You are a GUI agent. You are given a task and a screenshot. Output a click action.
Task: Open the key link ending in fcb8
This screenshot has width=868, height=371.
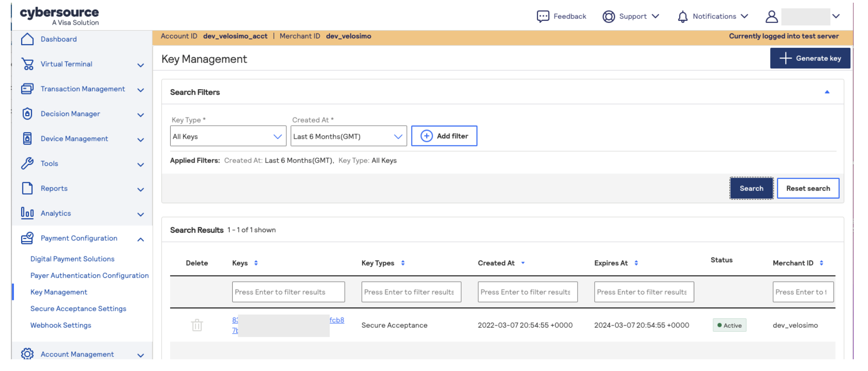pos(337,320)
